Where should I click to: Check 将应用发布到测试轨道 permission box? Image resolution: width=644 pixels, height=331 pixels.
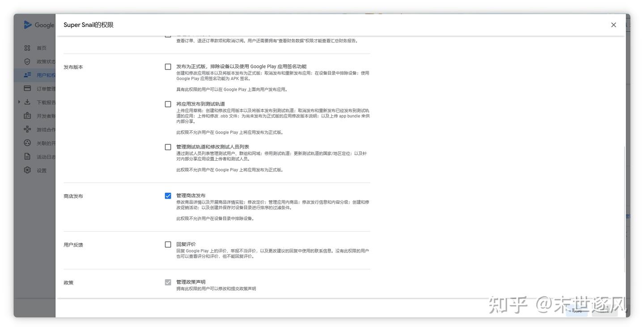coord(168,104)
